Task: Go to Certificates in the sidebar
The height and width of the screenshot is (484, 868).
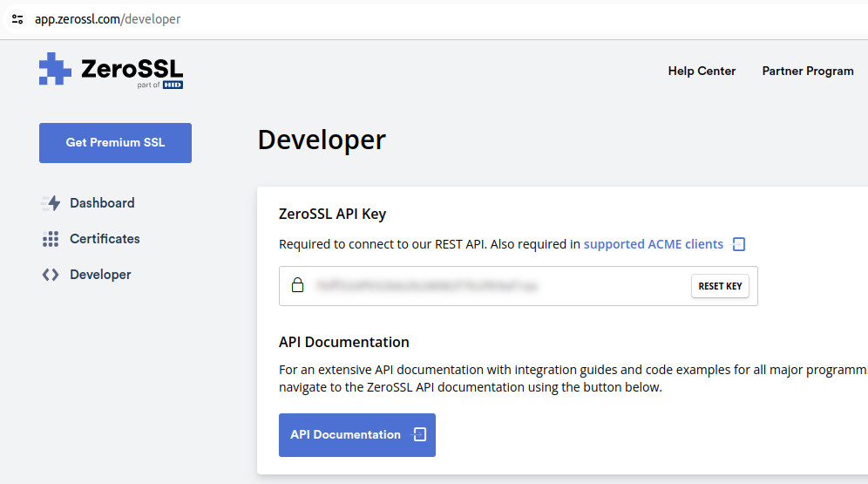Action: point(105,239)
